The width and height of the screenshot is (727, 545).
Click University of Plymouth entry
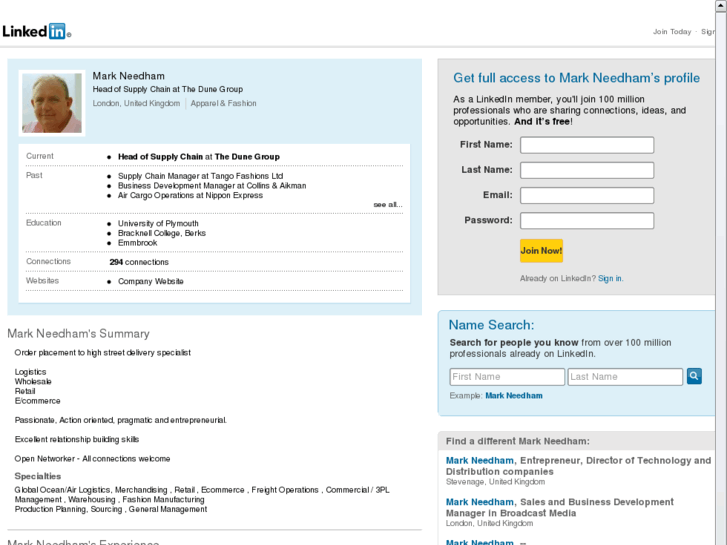(x=158, y=224)
